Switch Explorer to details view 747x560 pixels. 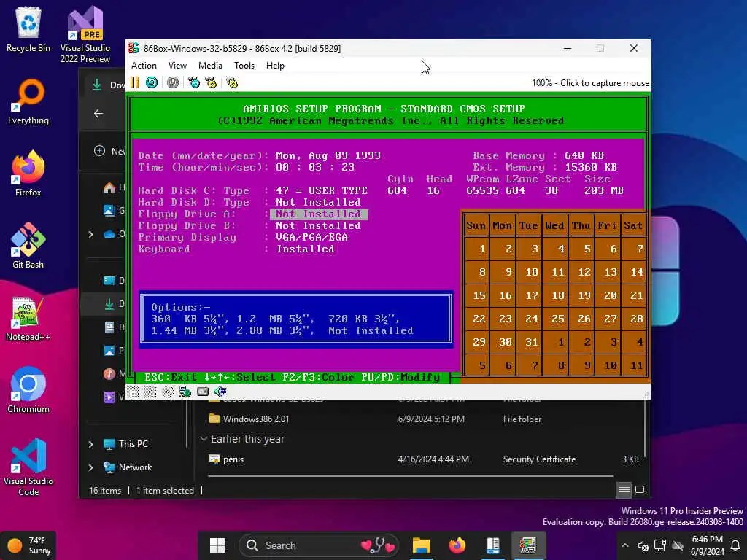(x=624, y=490)
